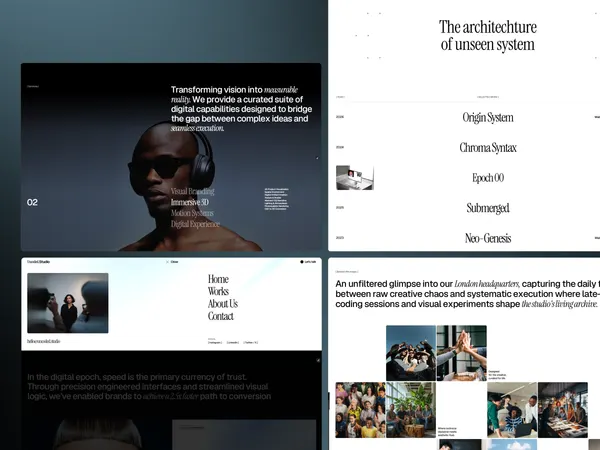The width and height of the screenshot is (600, 450).
Task: Click the In the digital epoch paragraph
Action: 149,386
